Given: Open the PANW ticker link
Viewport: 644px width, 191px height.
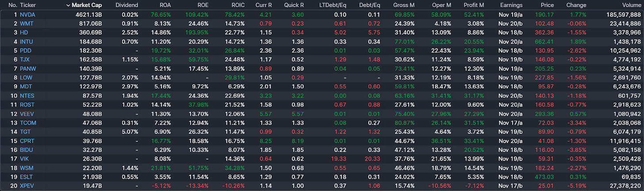Looking at the screenshot, I should coord(28,69).
